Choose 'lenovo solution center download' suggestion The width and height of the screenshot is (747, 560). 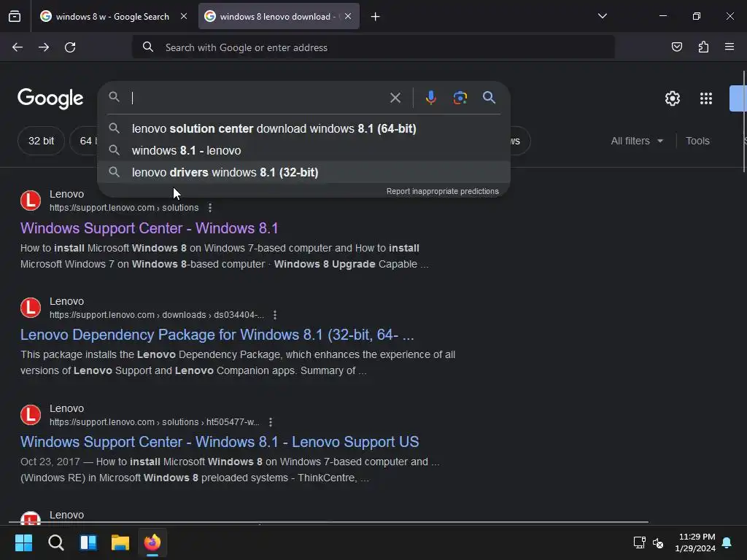(x=304, y=128)
